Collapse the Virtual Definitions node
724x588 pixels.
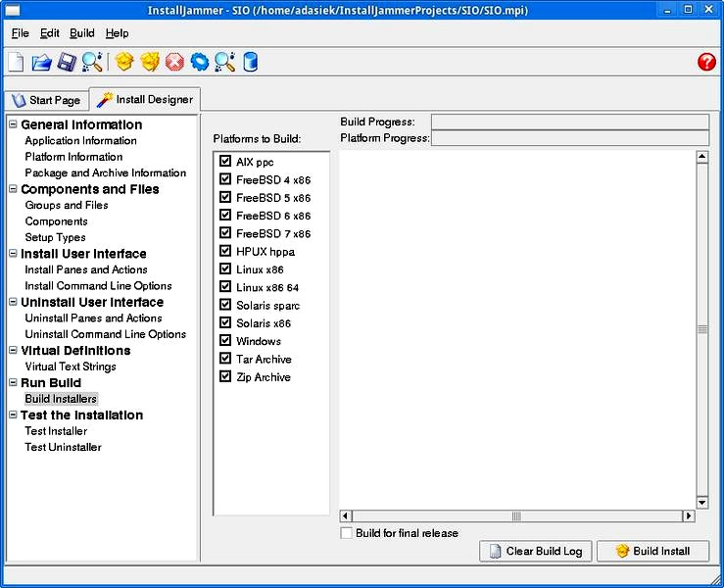tap(13, 350)
